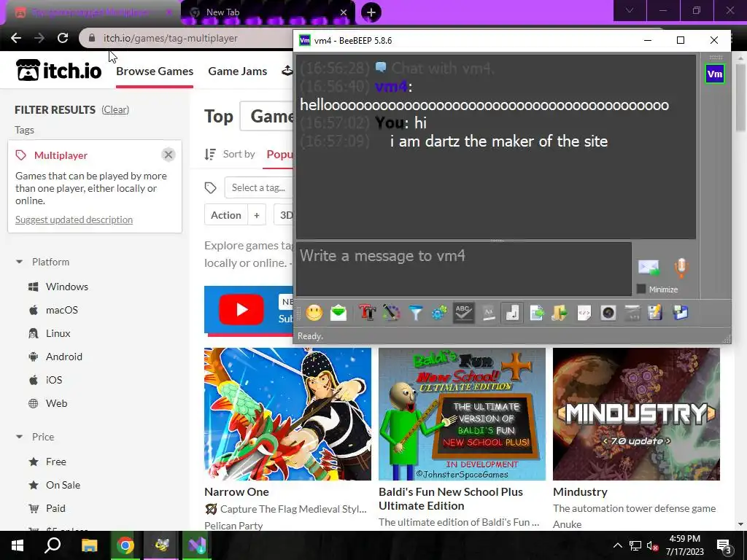Open the emoticons picker in BeeBEEP

pyautogui.click(x=314, y=313)
